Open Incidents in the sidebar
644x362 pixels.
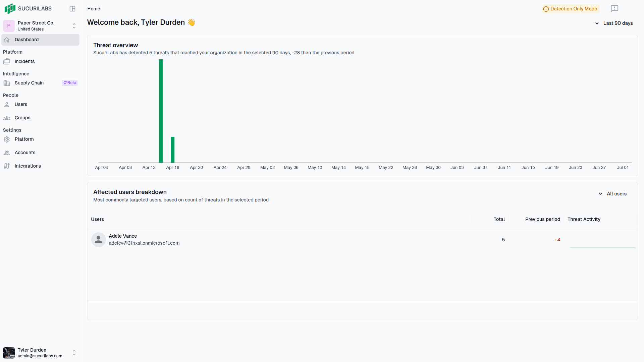tap(40, 61)
